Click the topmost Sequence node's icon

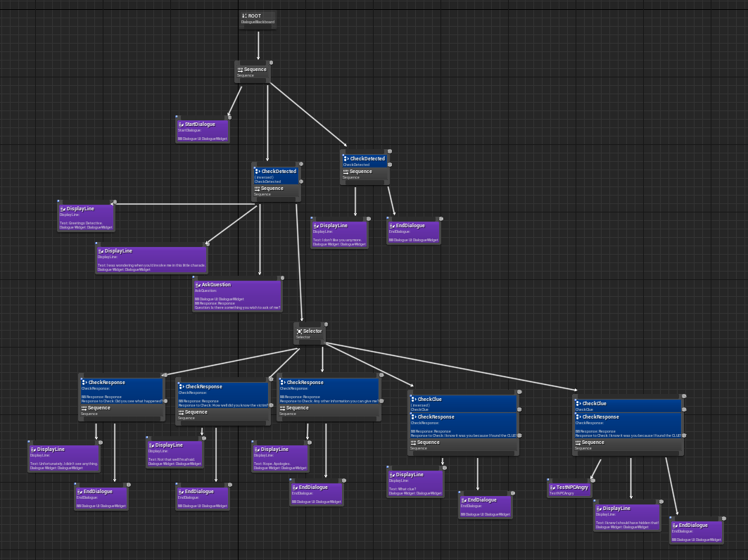[240, 70]
